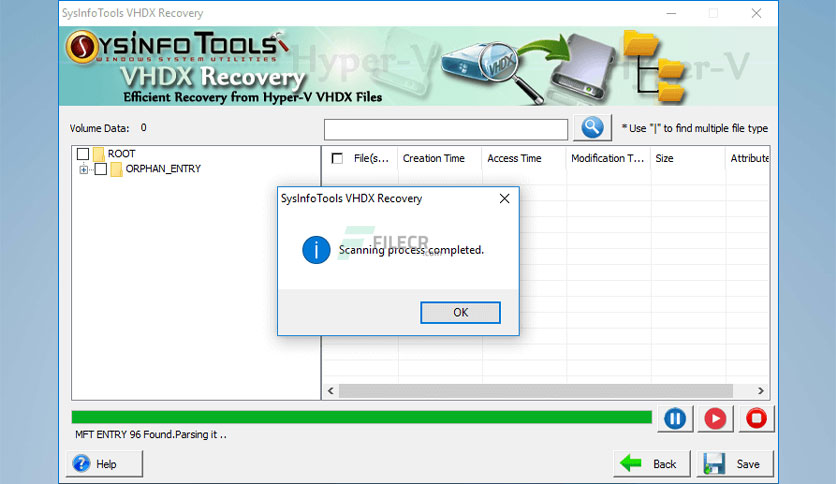Click the 'Scanning process completed.' message text
Image resolution: width=836 pixels, height=484 pixels.
coord(411,250)
